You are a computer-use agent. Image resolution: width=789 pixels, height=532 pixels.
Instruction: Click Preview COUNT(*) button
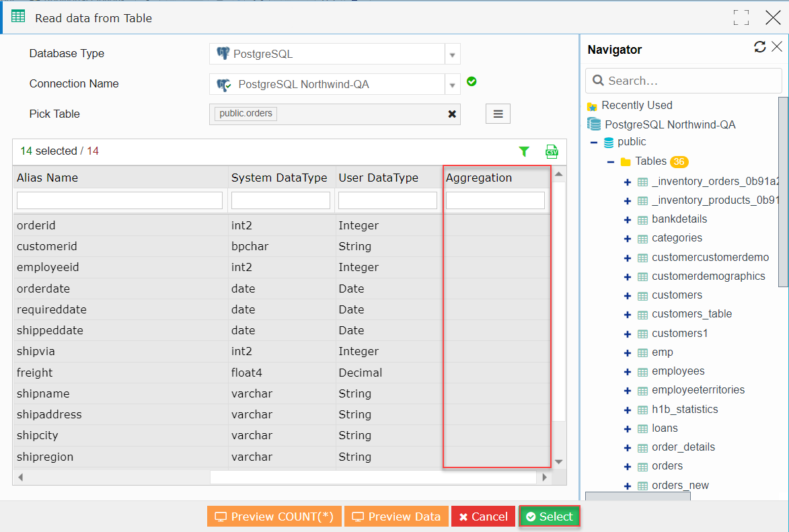(274, 517)
